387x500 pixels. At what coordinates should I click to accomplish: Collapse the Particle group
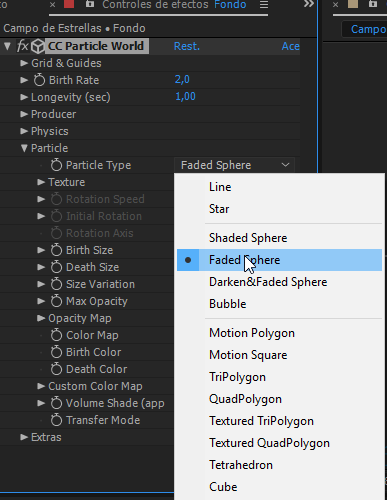pyautogui.click(x=24, y=148)
